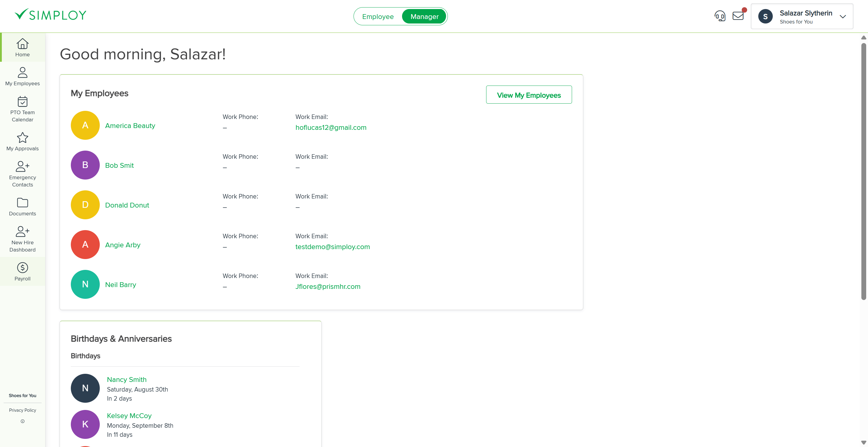This screenshot has width=868, height=447.
Task: Check new messages via the envelope icon
Action: [x=738, y=15]
